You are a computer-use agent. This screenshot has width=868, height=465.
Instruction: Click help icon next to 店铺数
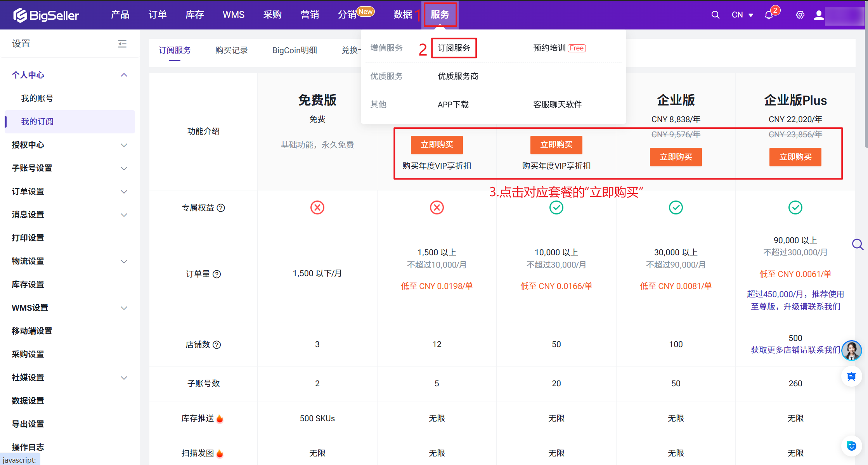pos(217,345)
